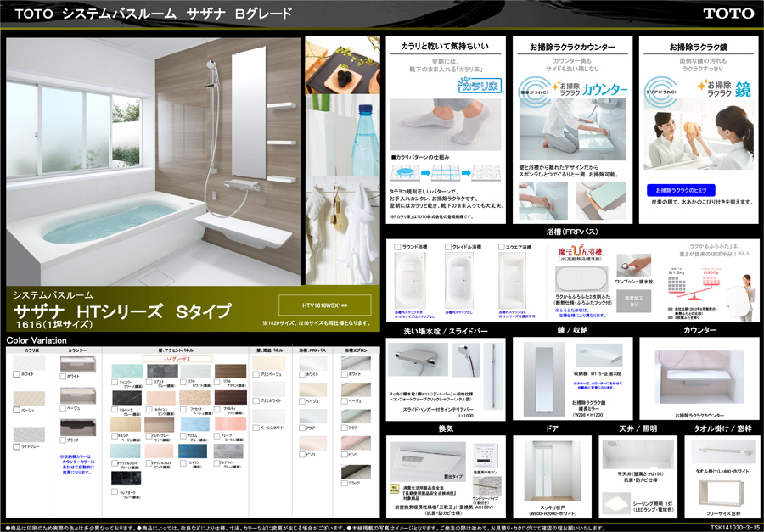Click the gray 加工あり box
The height and width of the screenshot is (532, 764).
pos(633,301)
